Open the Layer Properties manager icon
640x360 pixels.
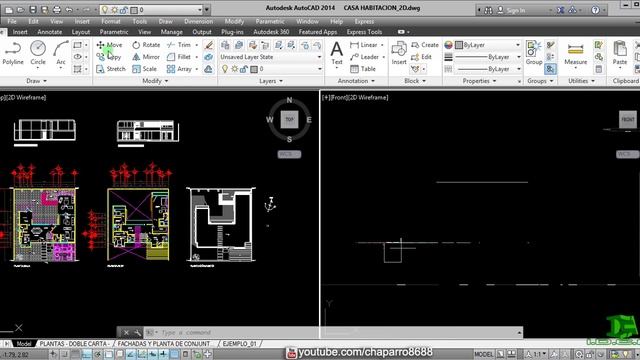click(225, 45)
